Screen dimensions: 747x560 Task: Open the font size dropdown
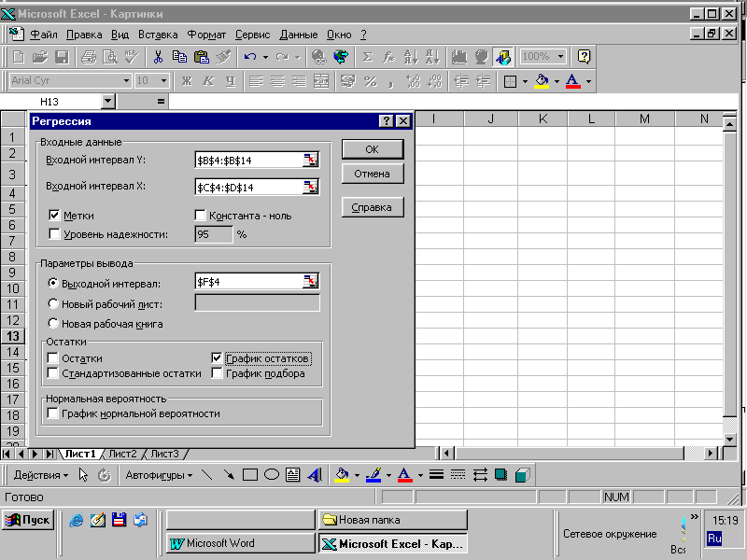click(x=163, y=81)
